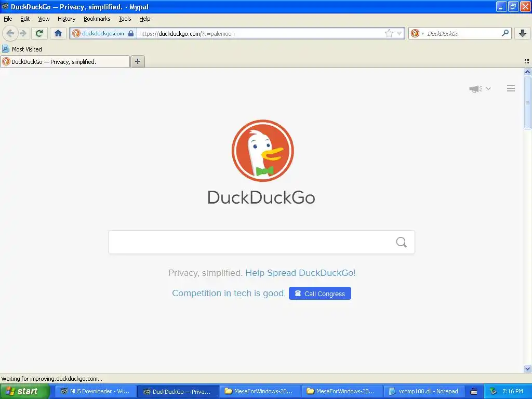Click the duckduckgo.com site identity favicon
532x399 pixels.
click(x=76, y=33)
